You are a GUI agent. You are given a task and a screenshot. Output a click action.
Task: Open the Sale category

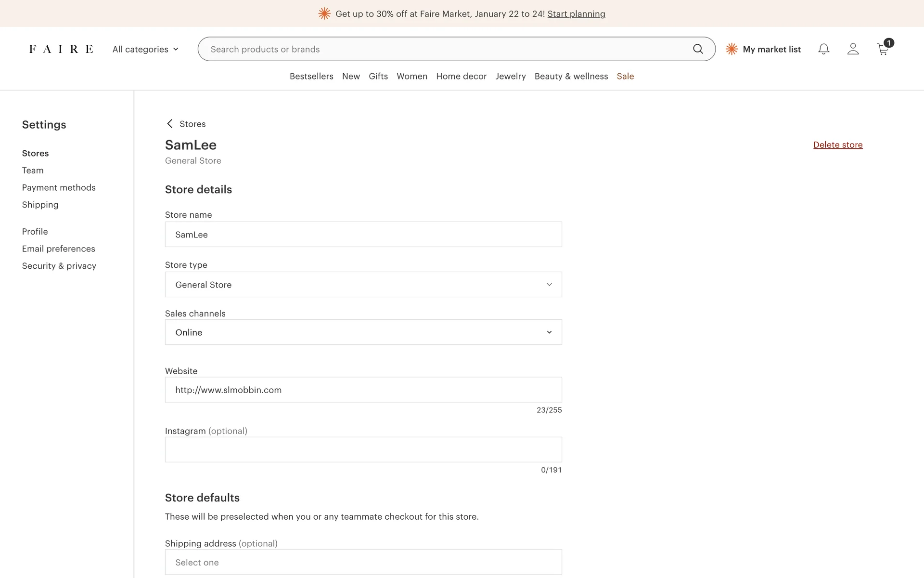[x=625, y=76]
